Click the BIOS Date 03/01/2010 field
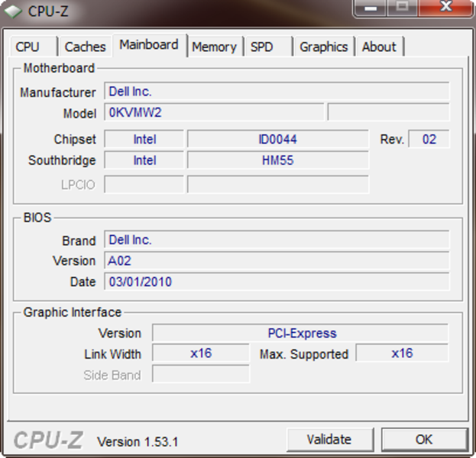 (x=277, y=282)
